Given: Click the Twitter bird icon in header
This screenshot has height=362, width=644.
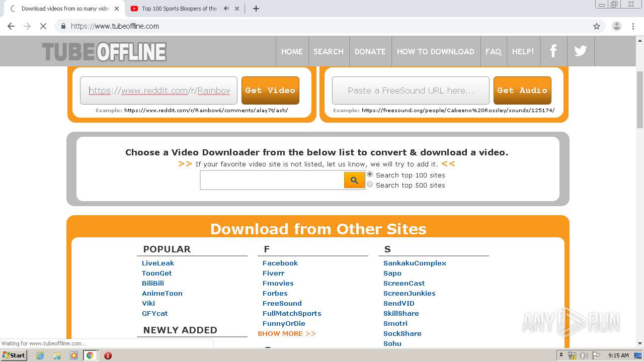Looking at the screenshot, I should (581, 51).
